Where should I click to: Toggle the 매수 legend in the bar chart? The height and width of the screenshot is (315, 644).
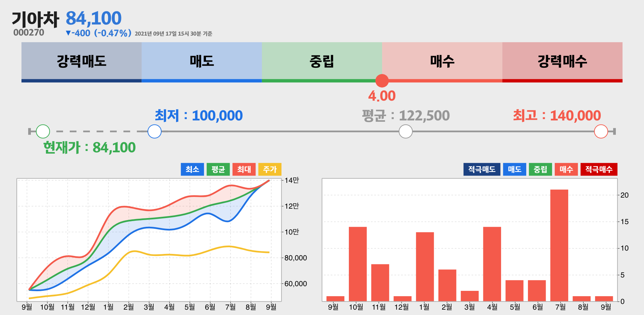[566, 169]
